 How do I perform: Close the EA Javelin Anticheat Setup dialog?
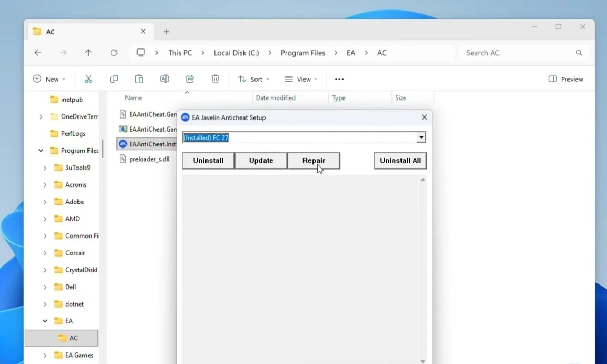[x=424, y=117]
